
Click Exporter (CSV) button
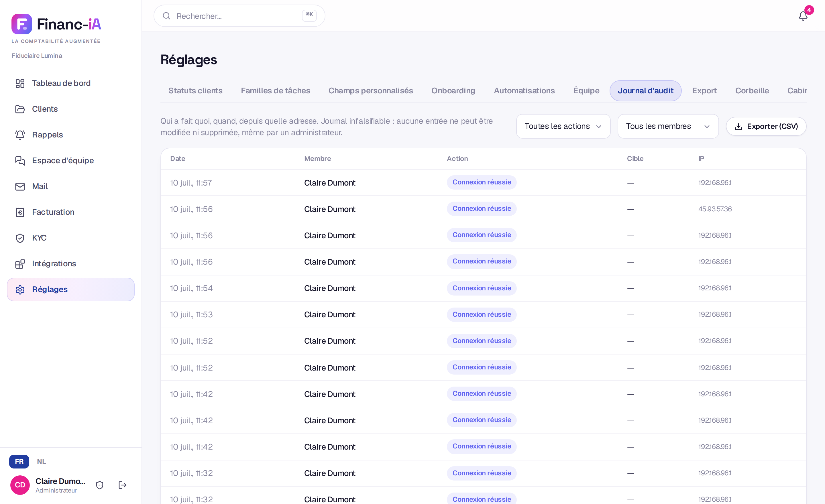click(x=766, y=126)
